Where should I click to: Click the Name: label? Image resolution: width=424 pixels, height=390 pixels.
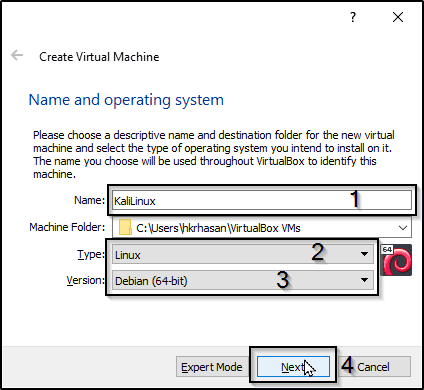click(89, 200)
